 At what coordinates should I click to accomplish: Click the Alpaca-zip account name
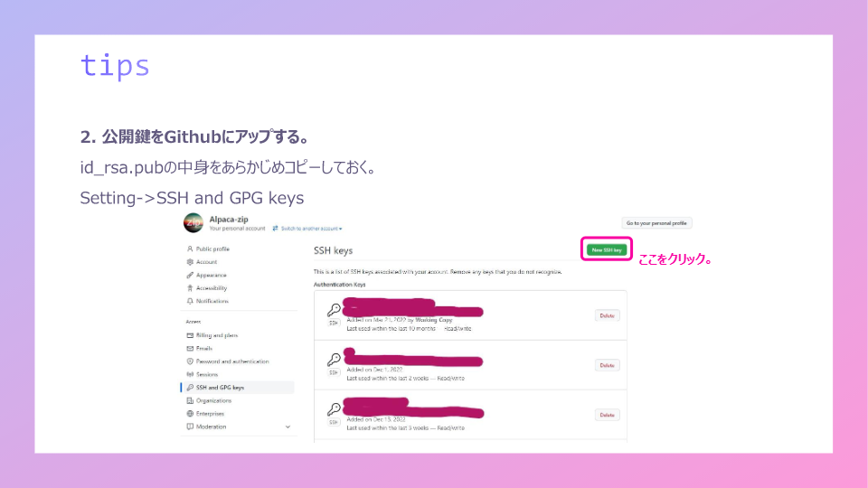(x=229, y=219)
